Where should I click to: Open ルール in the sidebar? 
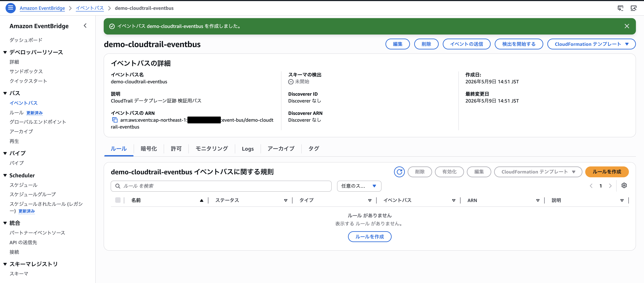[16, 113]
